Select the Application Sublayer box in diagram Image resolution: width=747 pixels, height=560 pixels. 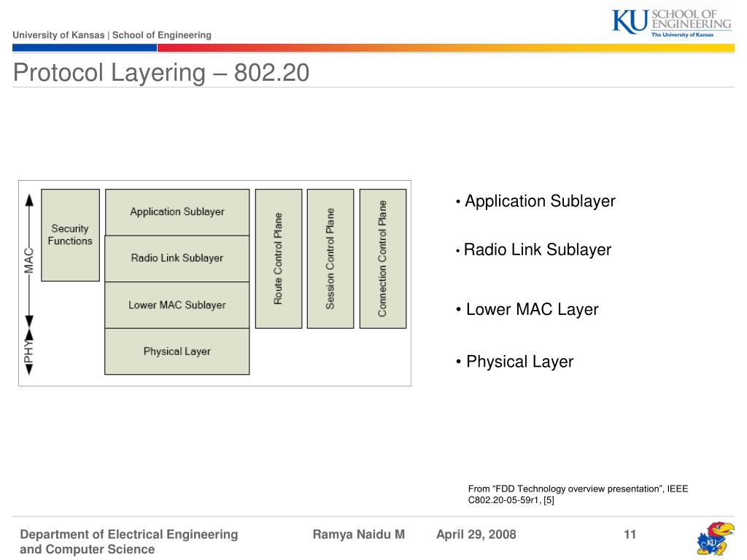(177, 212)
